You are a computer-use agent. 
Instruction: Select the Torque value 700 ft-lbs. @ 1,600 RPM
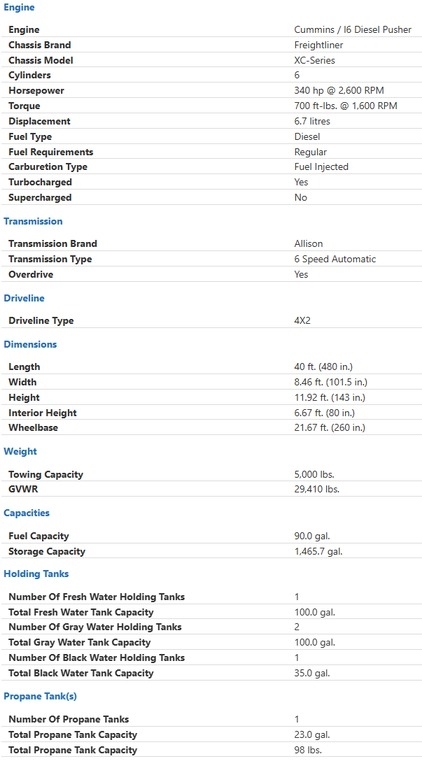click(x=346, y=105)
